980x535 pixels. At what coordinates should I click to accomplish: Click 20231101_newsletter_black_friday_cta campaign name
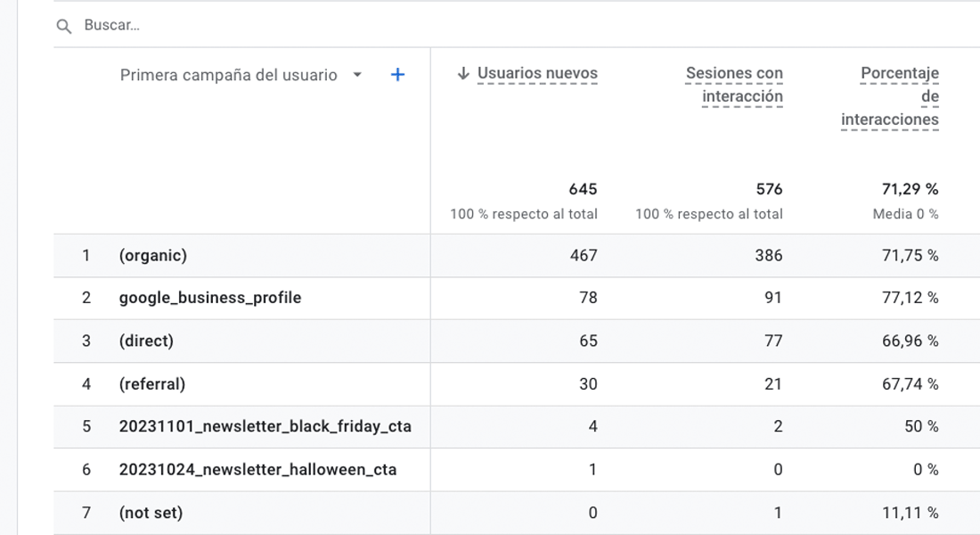[x=265, y=426]
